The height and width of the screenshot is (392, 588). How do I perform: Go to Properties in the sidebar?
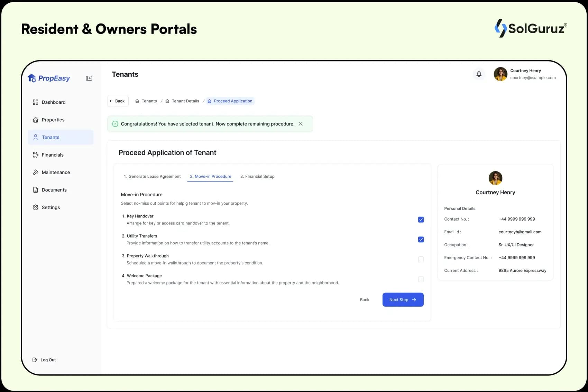click(x=53, y=120)
